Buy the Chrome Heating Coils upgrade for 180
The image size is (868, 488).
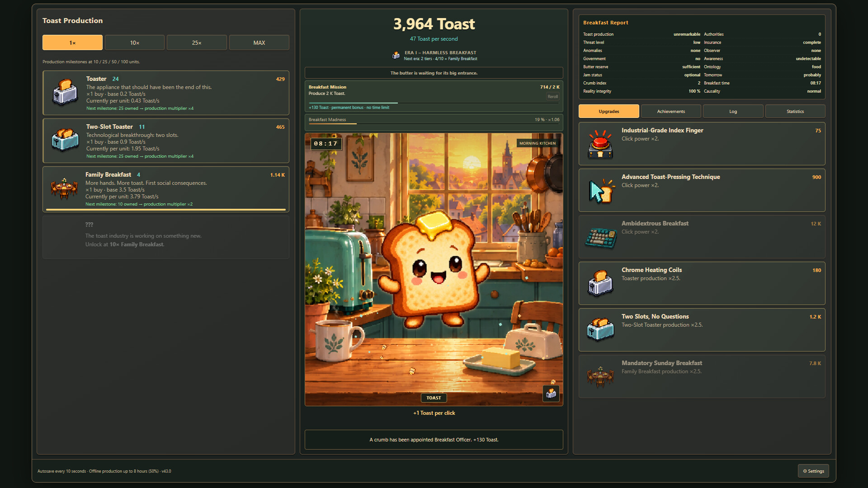click(702, 283)
